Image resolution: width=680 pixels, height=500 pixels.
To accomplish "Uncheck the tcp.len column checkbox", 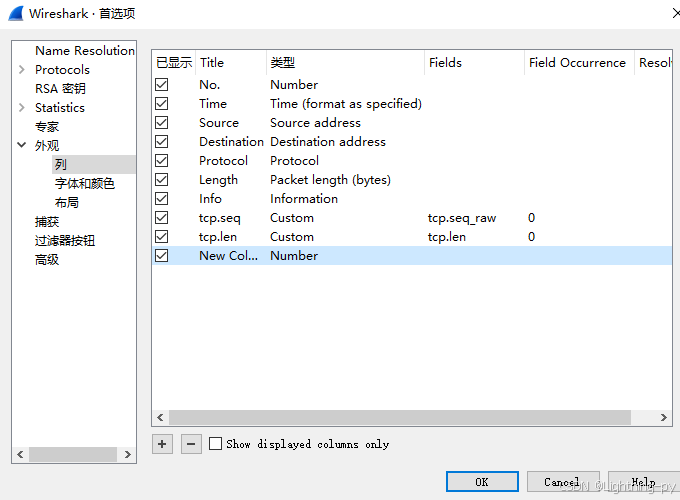I will tap(161, 237).
